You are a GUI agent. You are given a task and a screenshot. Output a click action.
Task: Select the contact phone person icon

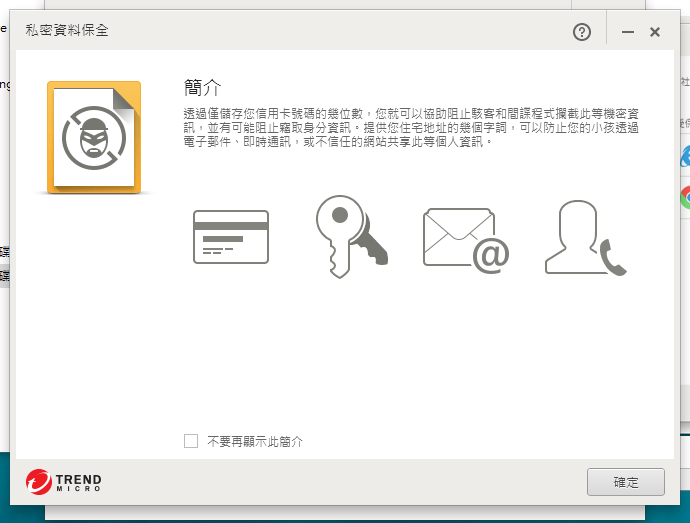click(x=585, y=238)
